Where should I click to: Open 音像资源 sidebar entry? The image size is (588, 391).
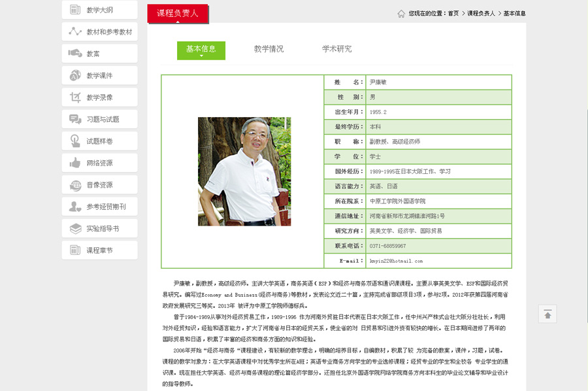click(100, 185)
